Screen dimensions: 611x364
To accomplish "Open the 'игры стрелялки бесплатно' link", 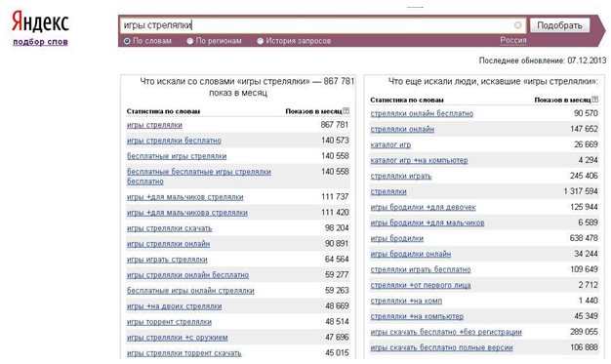I will coord(174,141).
